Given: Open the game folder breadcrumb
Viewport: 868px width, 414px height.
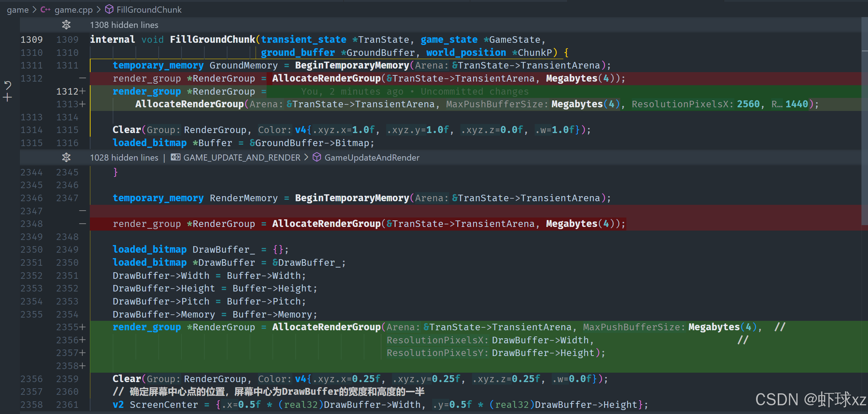Looking at the screenshot, I should pos(18,10).
